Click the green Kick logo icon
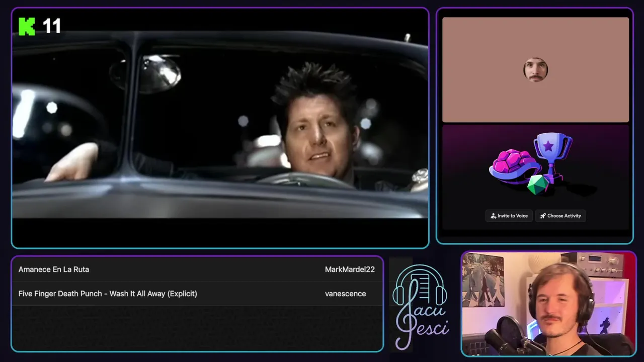This screenshot has height=362, width=644. pos(27,26)
